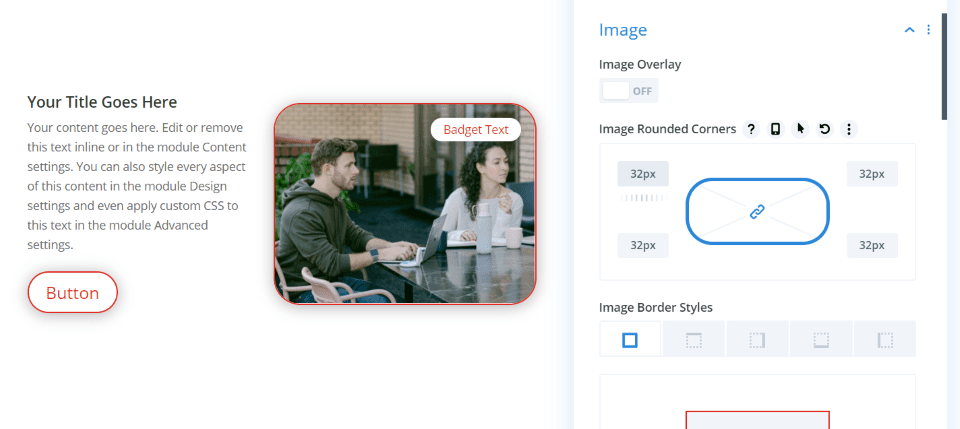Open the Image section three-dot menu
Screen dimensions: 960x429
pos(928,30)
